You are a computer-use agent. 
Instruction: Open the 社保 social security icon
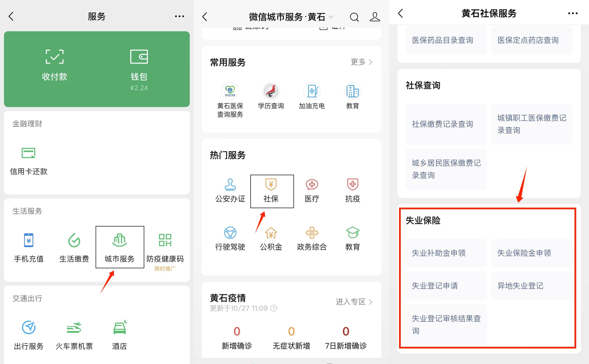pos(271,185)
